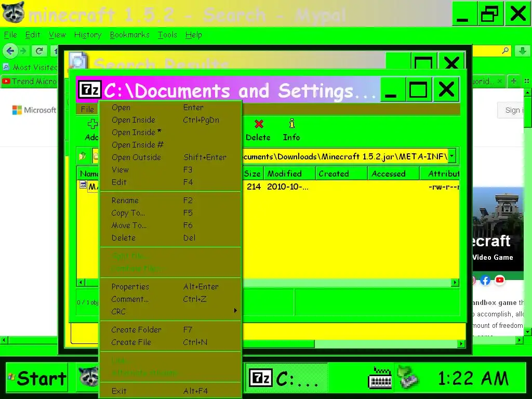
Task: Click Info icon in 7-Zip toolbar
Action: tap(291, 124)
